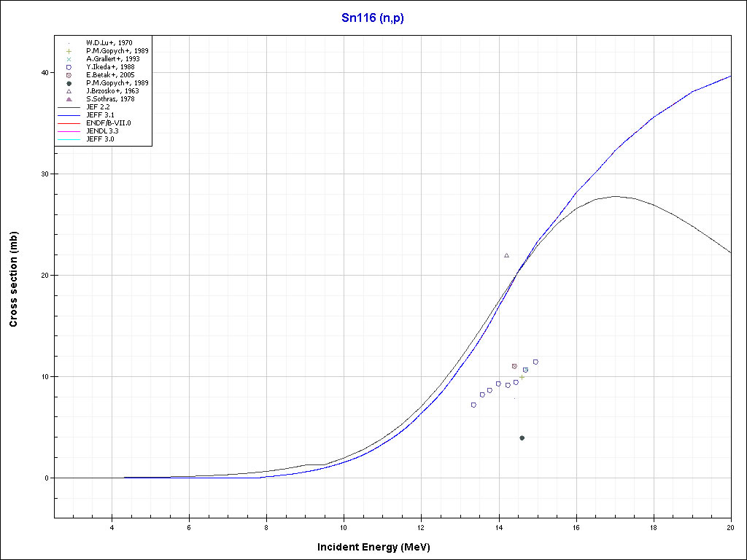Click the green plus marker on the plot
This screenshot has height=560, width=747.
pos(522,377)
